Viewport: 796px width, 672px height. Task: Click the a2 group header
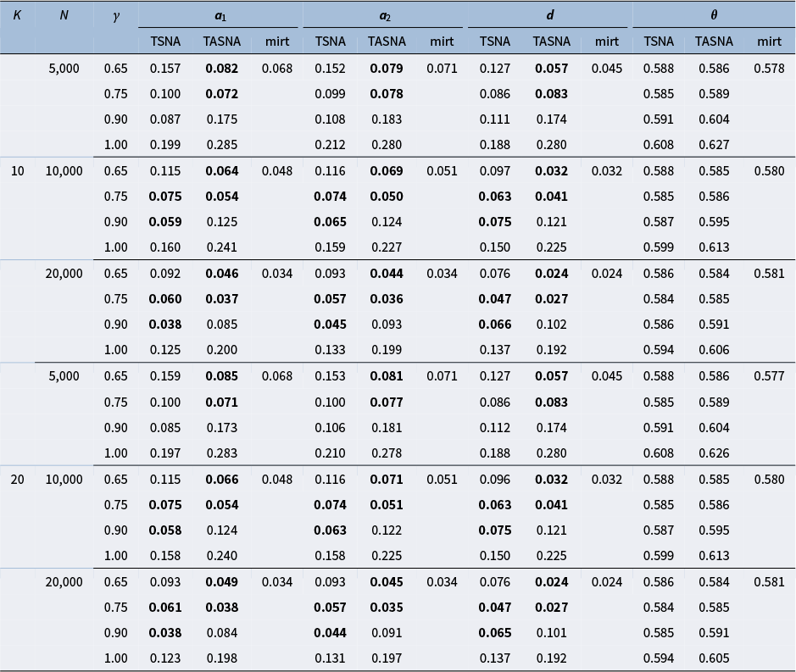point(385,14)
